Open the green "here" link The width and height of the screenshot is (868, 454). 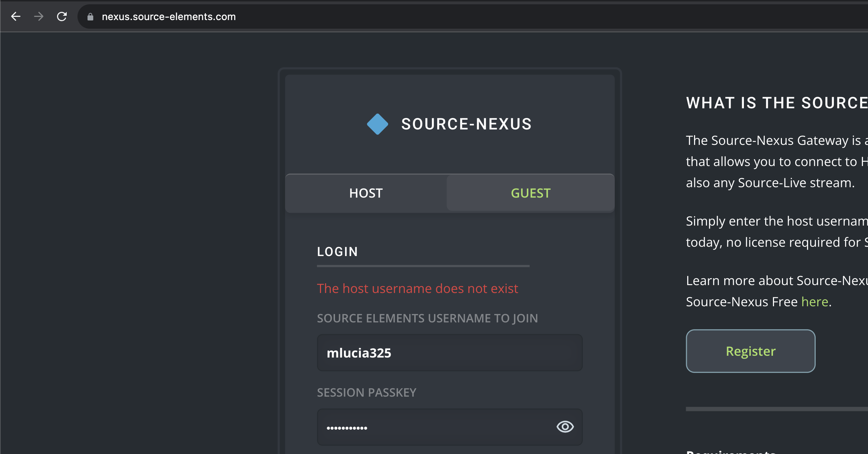click(x=815, y=302)
